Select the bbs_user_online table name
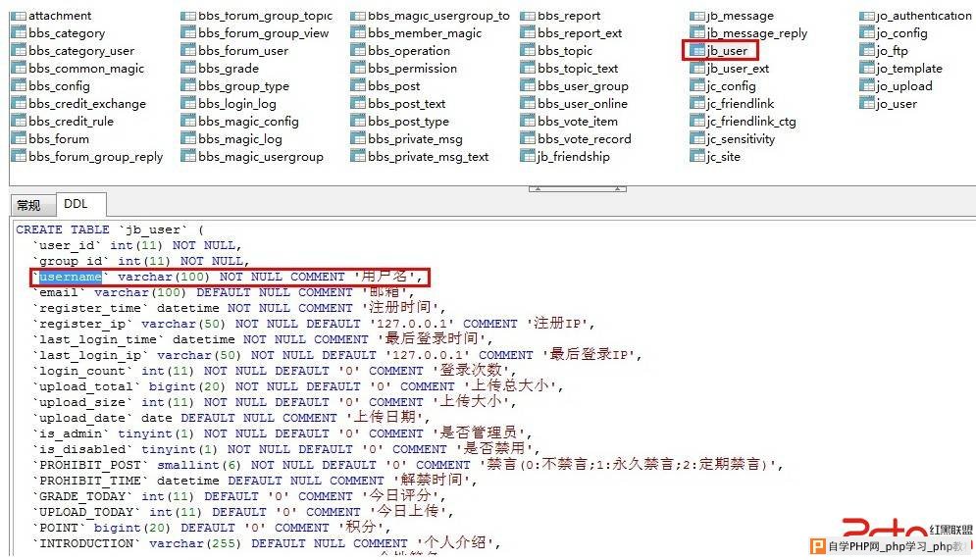Image resolution: width=976 pixels, height=560 pixels. (583, 104)
